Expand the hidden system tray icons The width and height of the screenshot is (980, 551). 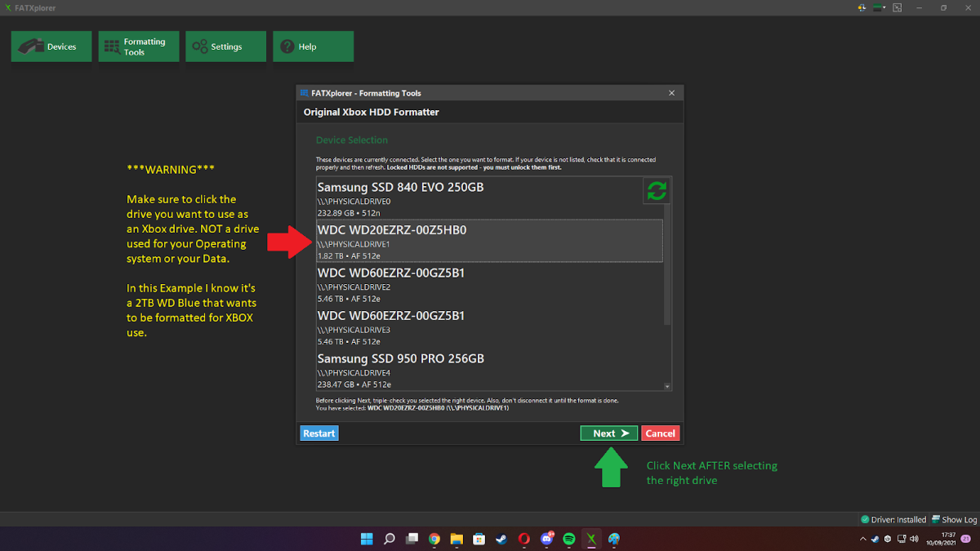pyautogui.click(x=863, y=539)
